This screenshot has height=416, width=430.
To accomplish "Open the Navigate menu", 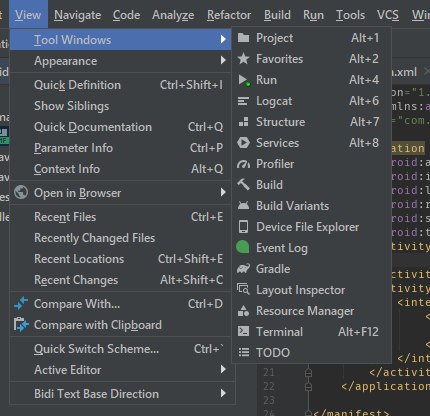I will [78, 15].
